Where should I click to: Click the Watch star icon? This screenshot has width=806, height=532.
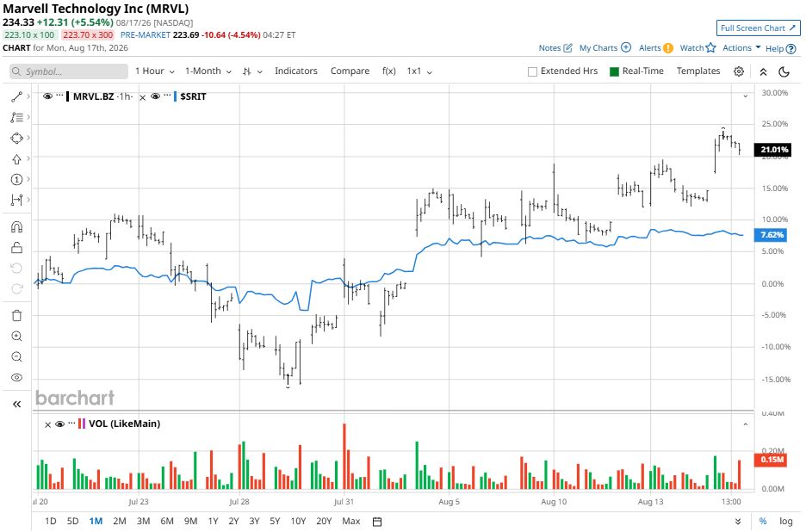point(710,48)
